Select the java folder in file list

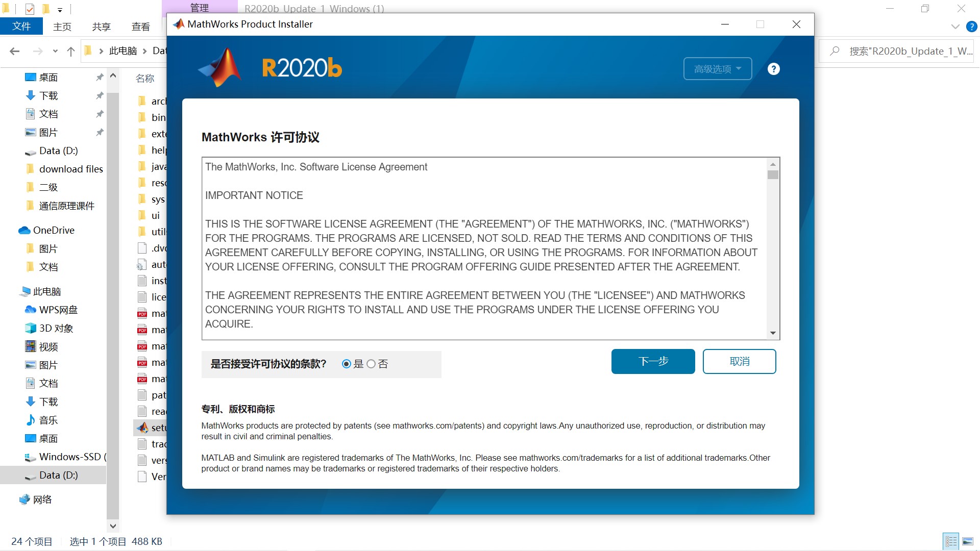click(x=152, y=166)
